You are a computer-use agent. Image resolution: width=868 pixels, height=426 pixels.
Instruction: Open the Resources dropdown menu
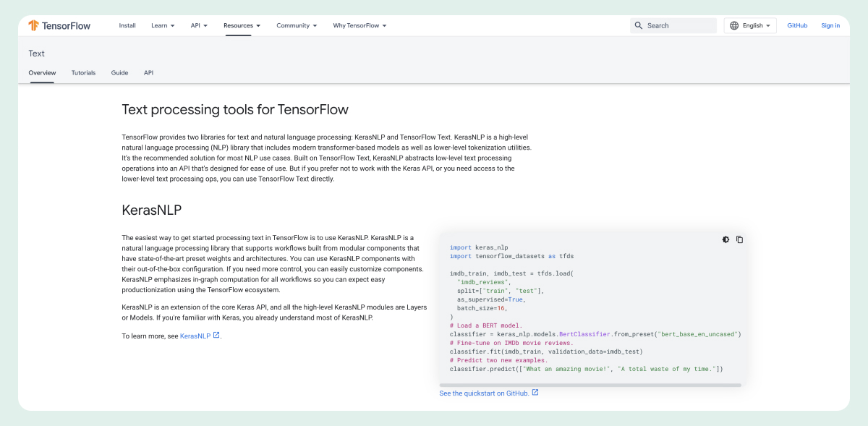tap(242, 25)
